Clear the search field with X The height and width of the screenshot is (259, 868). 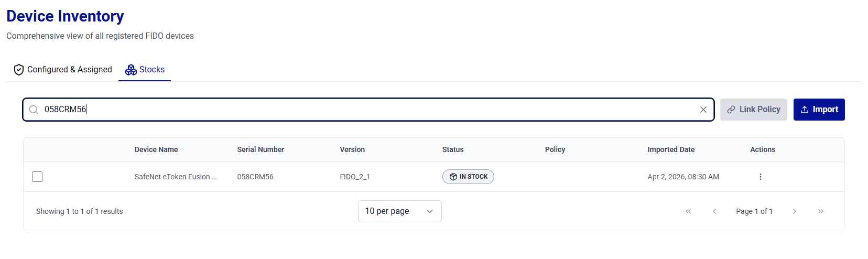click(703, 110)
